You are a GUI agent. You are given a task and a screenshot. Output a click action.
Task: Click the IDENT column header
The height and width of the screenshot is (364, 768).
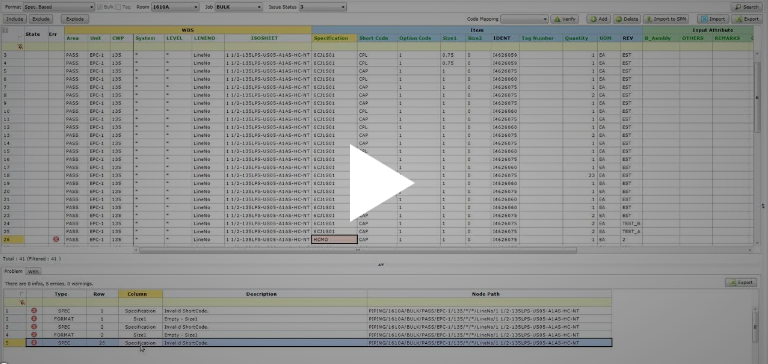(x=505, y=38)
